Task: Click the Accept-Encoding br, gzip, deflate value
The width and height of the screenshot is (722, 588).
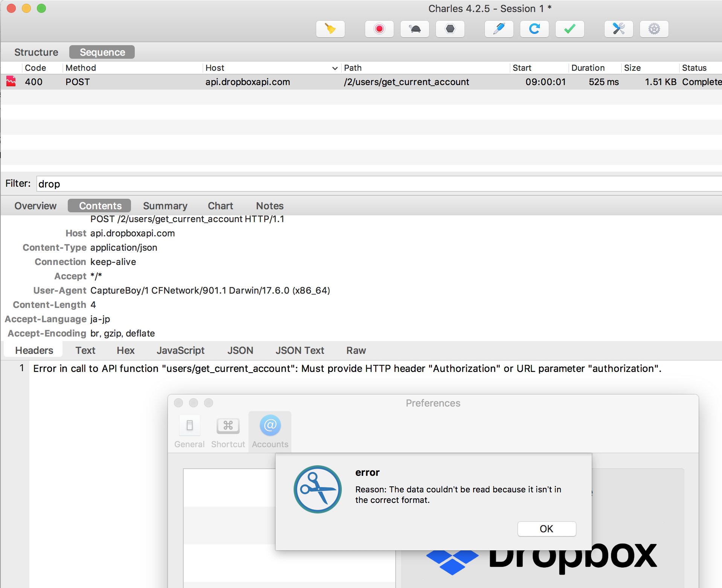Action: point(123,333)
